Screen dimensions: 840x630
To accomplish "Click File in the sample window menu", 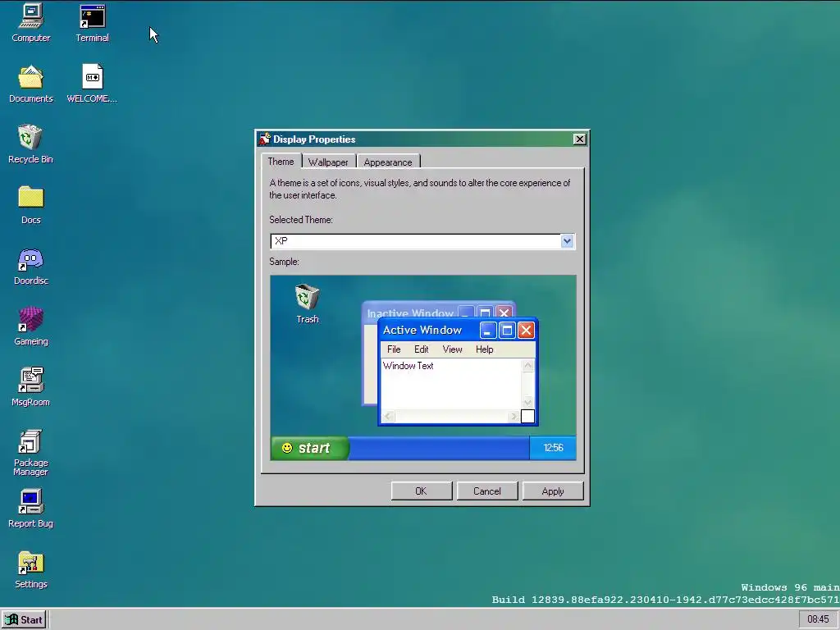I will pos(394,349).
